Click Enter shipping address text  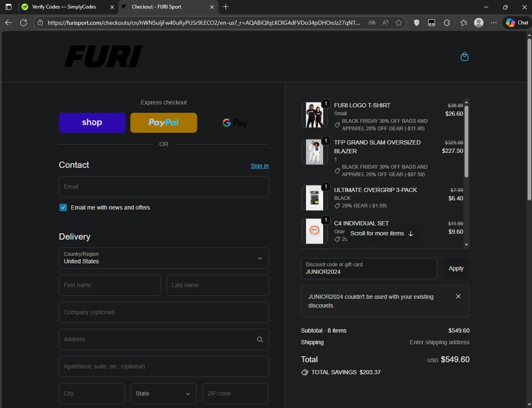[x=439, y=342]
